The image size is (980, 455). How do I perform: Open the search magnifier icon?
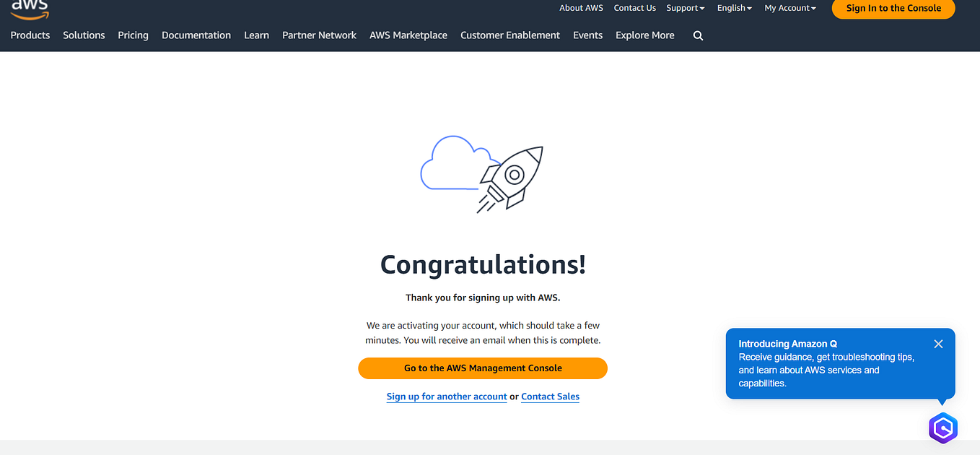coord(697,35)
